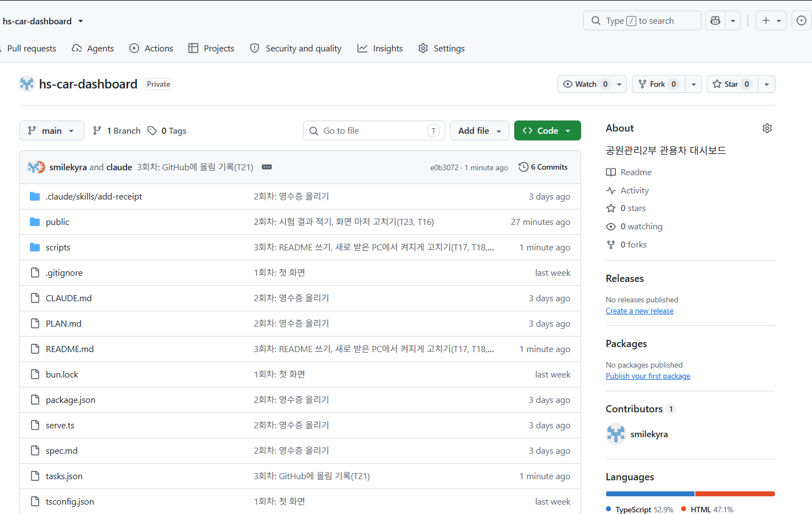The image size is (812, 514).
Task: Open the tasks.json file
Action: [64, 476]
